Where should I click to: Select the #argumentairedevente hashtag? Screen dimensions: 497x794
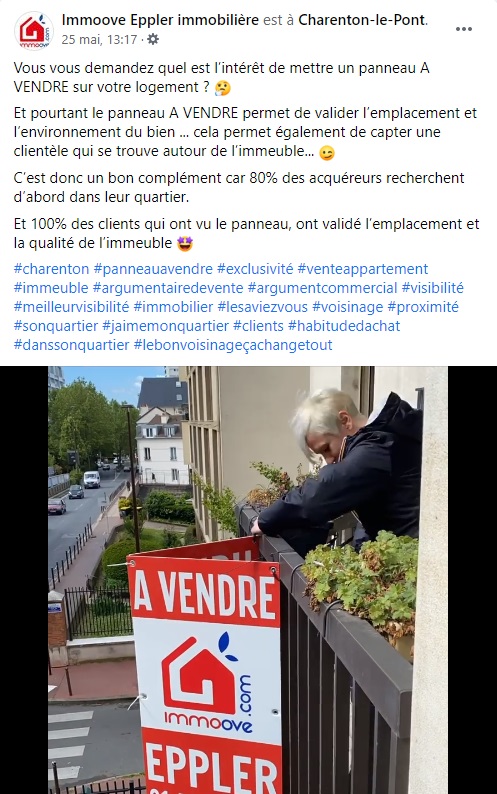pyautogui.click(x=168, y=288)
